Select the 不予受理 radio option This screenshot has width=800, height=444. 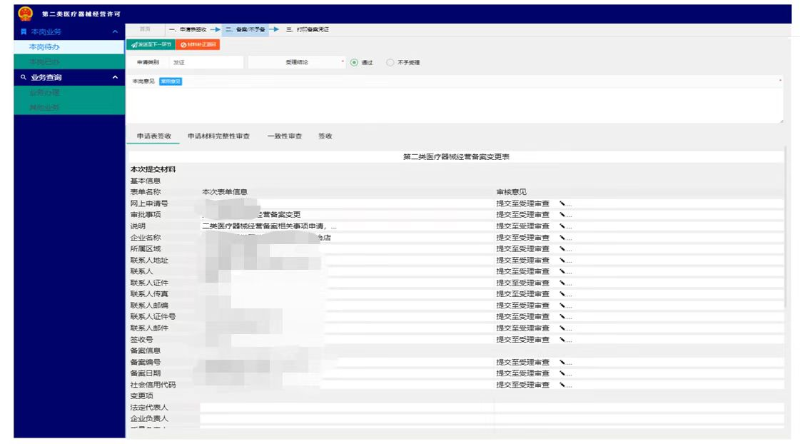click(390, 62)
